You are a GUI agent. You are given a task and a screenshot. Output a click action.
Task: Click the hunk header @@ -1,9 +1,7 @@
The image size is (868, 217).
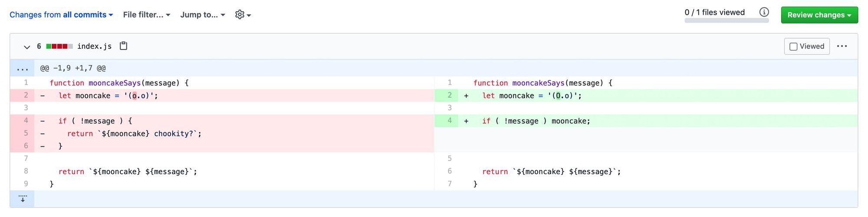[73, 68]
